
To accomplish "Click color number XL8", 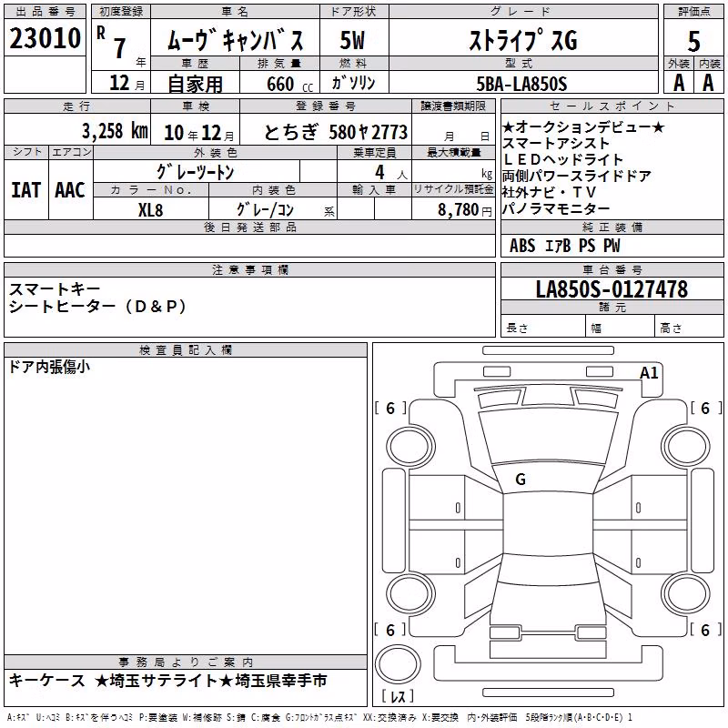I will point(150,210).
